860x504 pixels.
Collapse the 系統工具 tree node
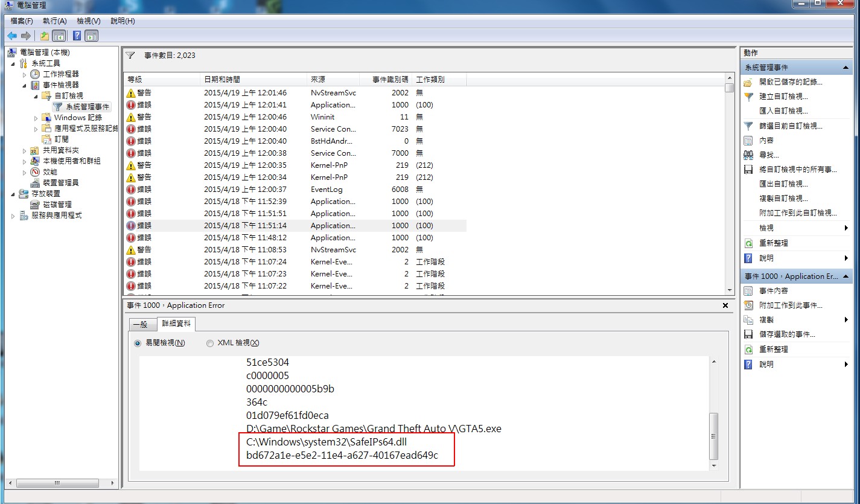point(13,63)
